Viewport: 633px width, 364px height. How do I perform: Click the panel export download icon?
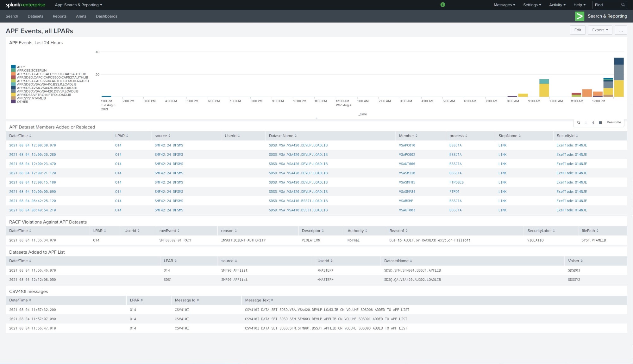pos(586,123)
